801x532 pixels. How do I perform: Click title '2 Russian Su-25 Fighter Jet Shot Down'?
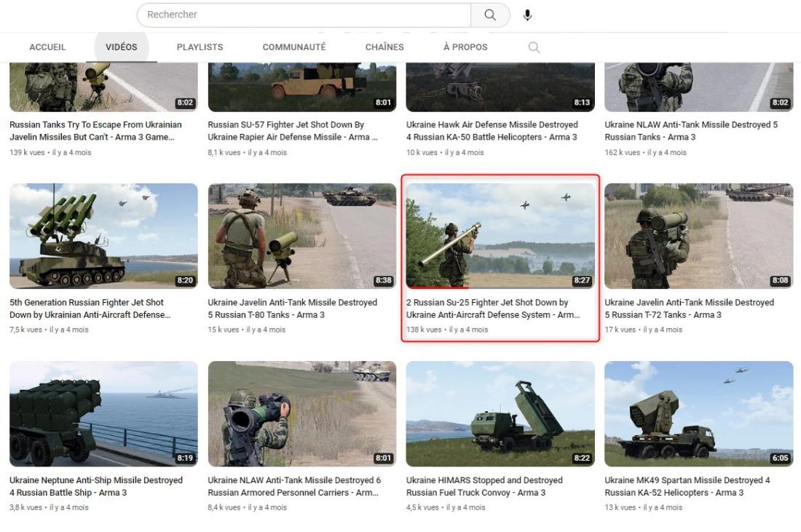(493, 309)
